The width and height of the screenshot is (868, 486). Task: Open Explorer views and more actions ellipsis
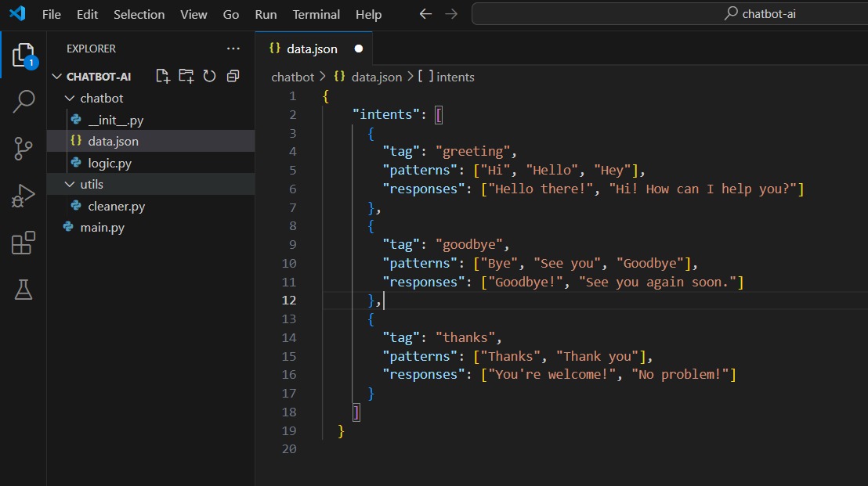point(233,49)
